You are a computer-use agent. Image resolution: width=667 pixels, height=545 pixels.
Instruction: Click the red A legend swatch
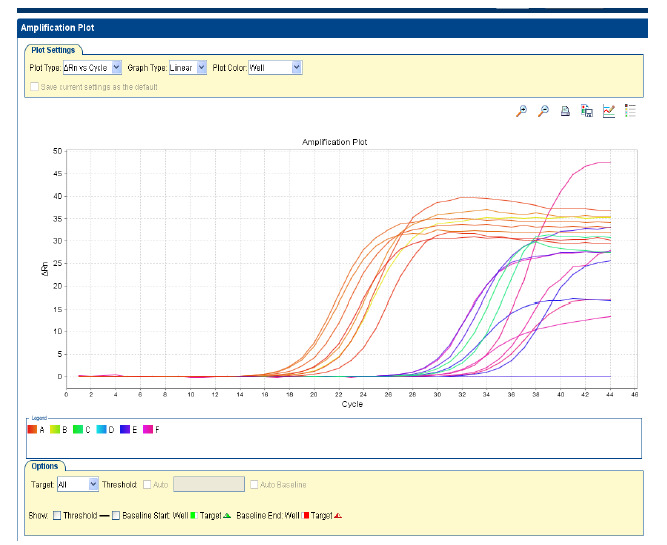pyautogui.click(x=32, y=429)
